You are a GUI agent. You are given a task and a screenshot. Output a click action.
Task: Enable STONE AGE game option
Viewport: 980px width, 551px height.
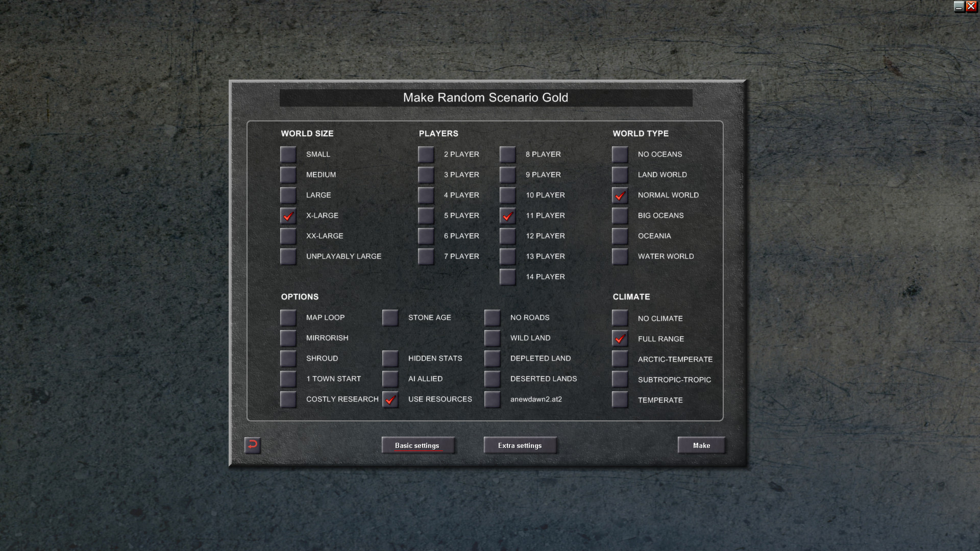390,317
